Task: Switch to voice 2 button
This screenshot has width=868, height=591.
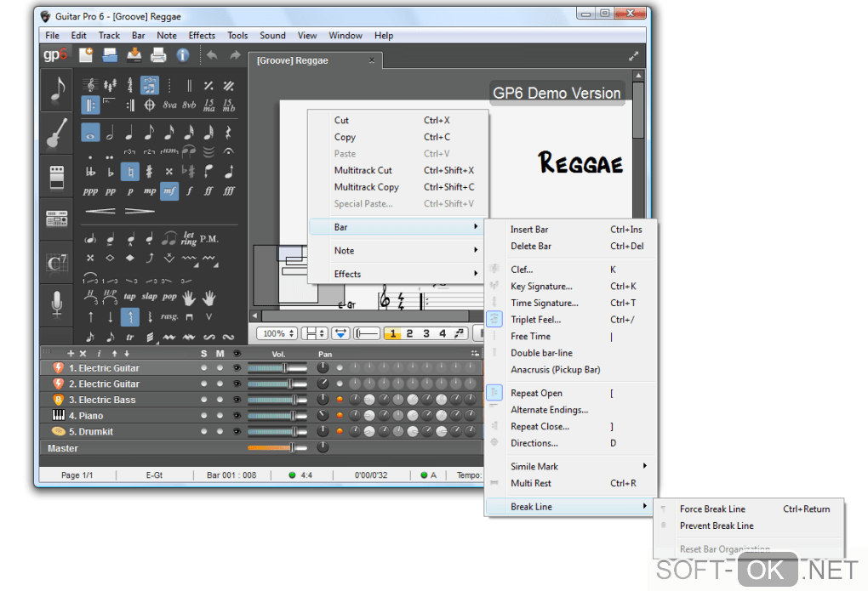Action: [409, 333]
